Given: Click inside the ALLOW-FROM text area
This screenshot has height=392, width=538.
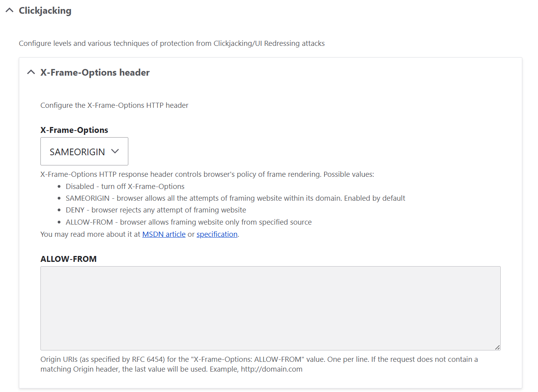Looking at the screenshot, I should (270, 308).
